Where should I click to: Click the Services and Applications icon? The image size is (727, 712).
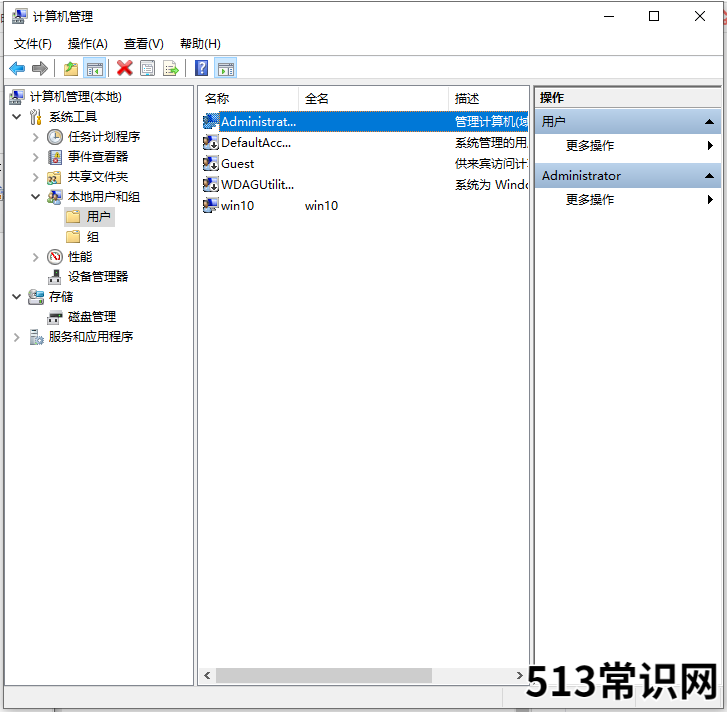pos(36,337)
